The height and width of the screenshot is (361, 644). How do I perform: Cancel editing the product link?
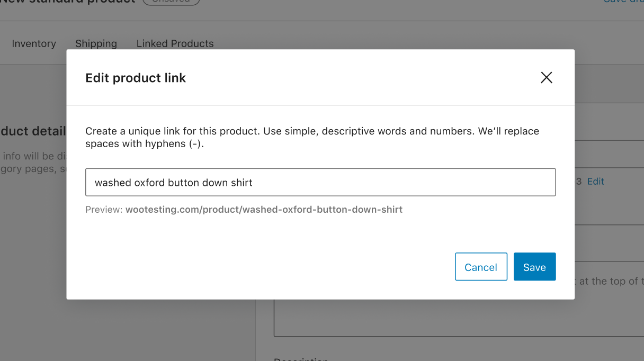[481, 267]
